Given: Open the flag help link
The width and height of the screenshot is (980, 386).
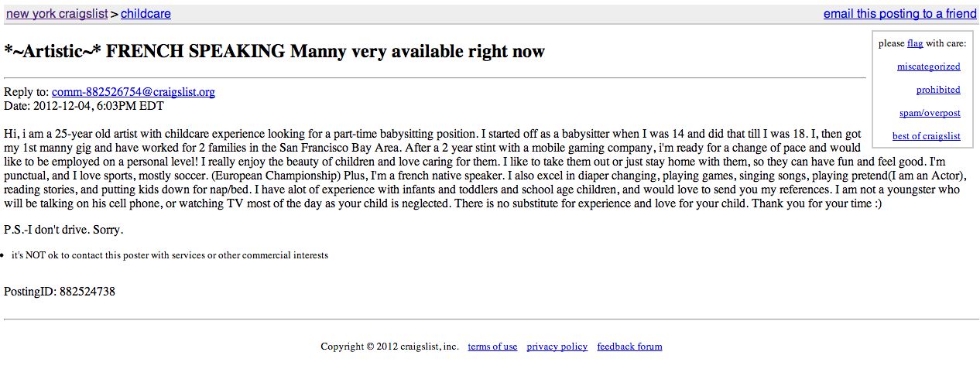Looking at the screenshot, I should (x=915, y=43).
